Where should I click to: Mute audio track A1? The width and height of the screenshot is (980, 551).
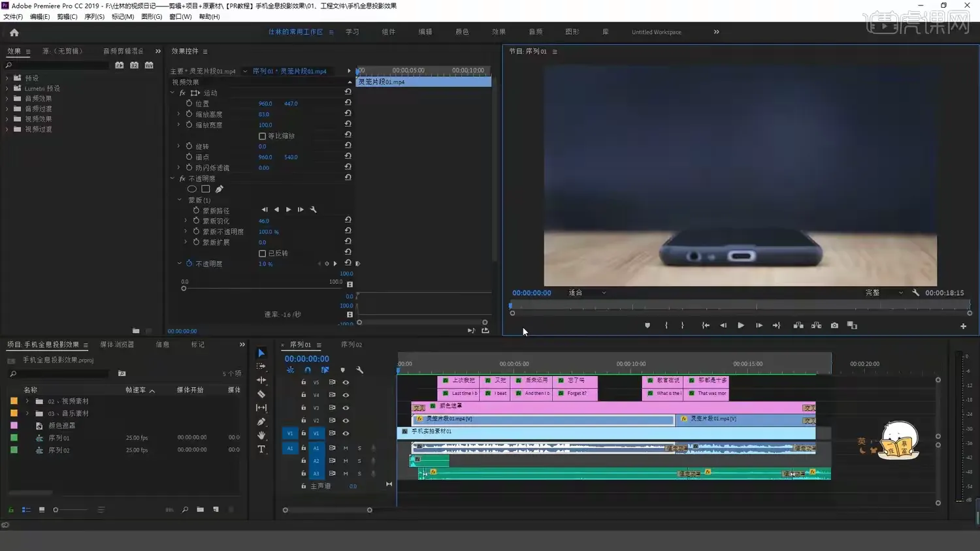[x=346, y=448]
